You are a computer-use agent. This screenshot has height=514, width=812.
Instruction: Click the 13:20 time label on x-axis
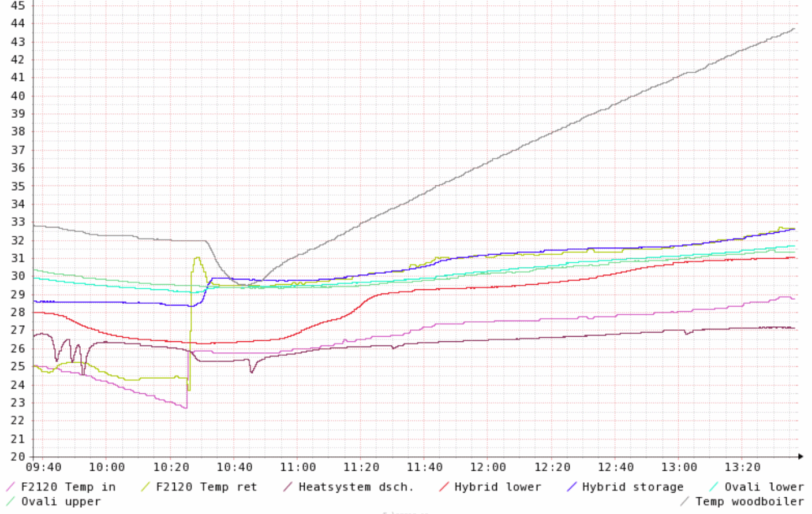(x=742, y=467)
